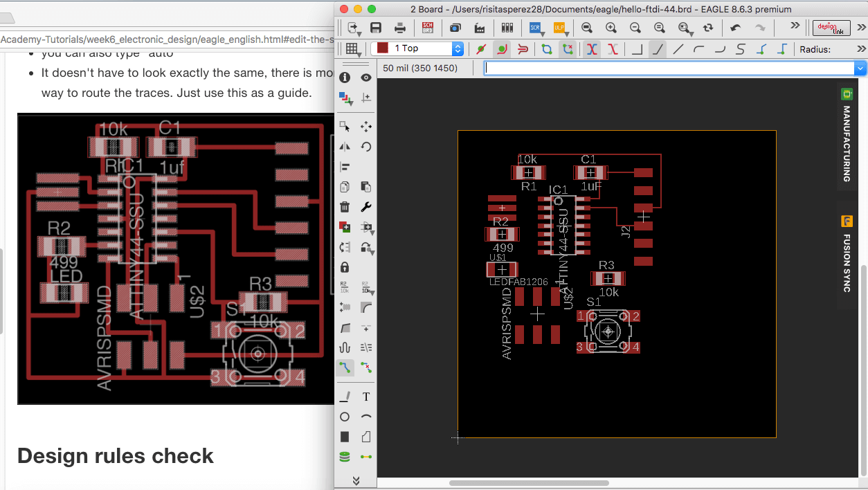Screen dimensions: 868x490
Task: Expand the action toolbar overflow chevron
Action: pos(795,26)
